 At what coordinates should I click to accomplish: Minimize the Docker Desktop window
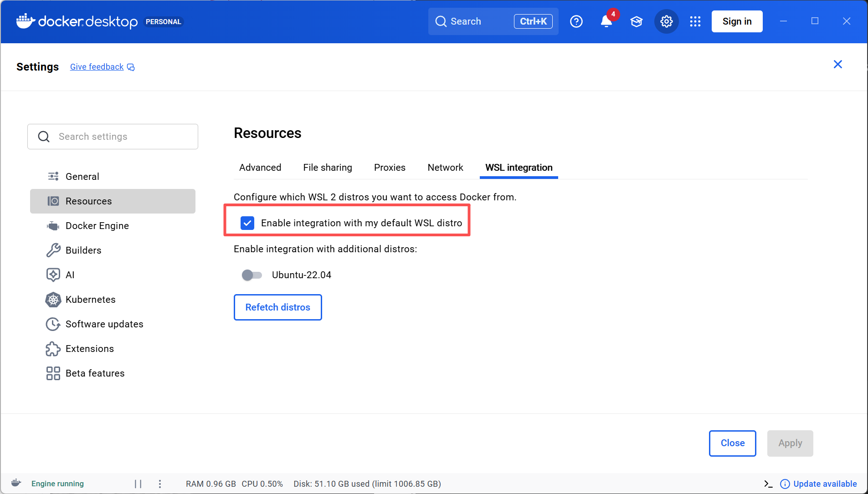tap(783, 21)
